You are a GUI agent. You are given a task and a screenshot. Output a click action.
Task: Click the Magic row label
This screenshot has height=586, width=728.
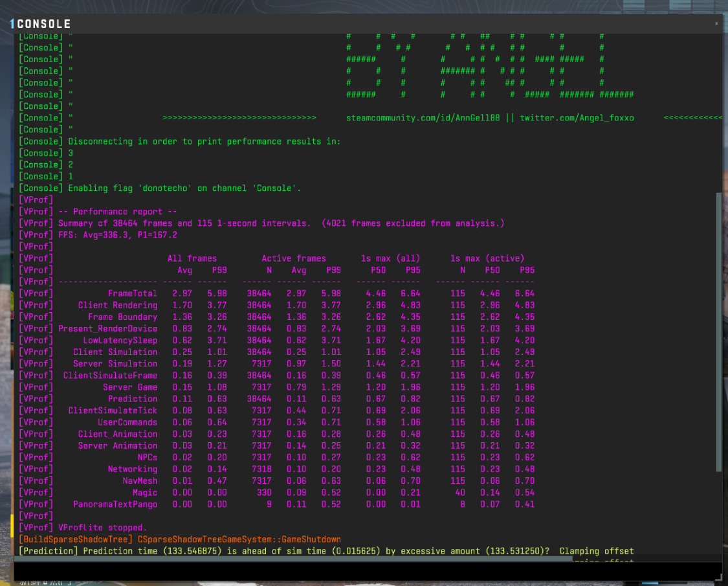(145, 492)
